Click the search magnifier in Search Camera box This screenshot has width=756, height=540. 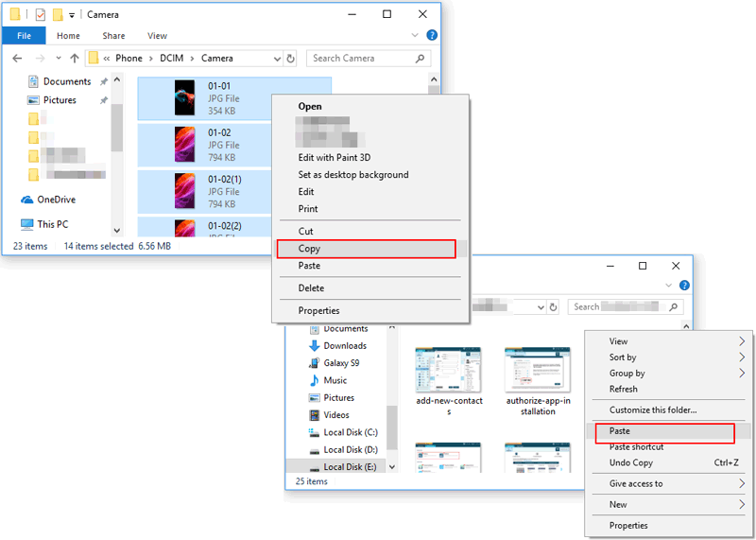tap(420, 59)
